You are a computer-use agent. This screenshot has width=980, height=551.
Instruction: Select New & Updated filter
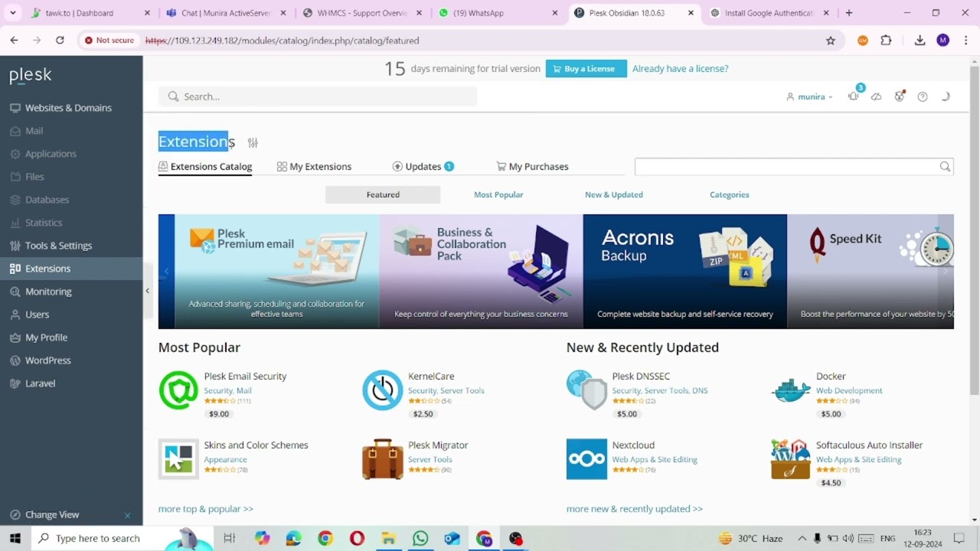point(614,195)
